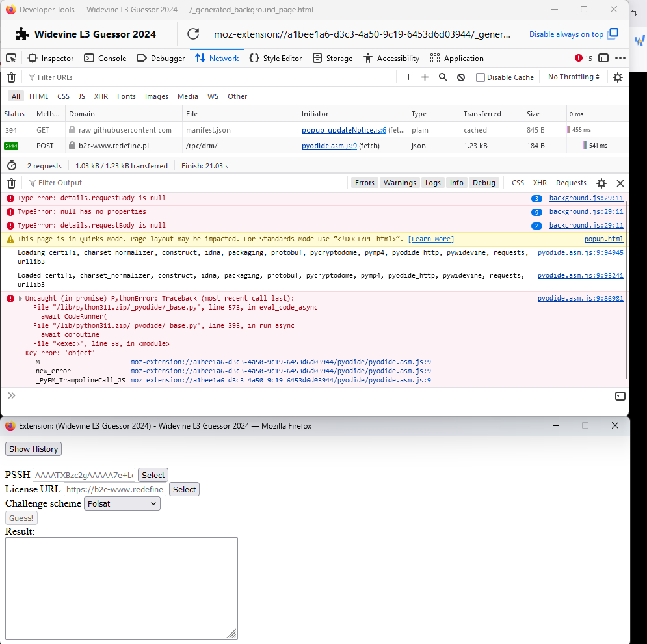
Task: Filter requests by All
Action: click(x=16, y=96)
